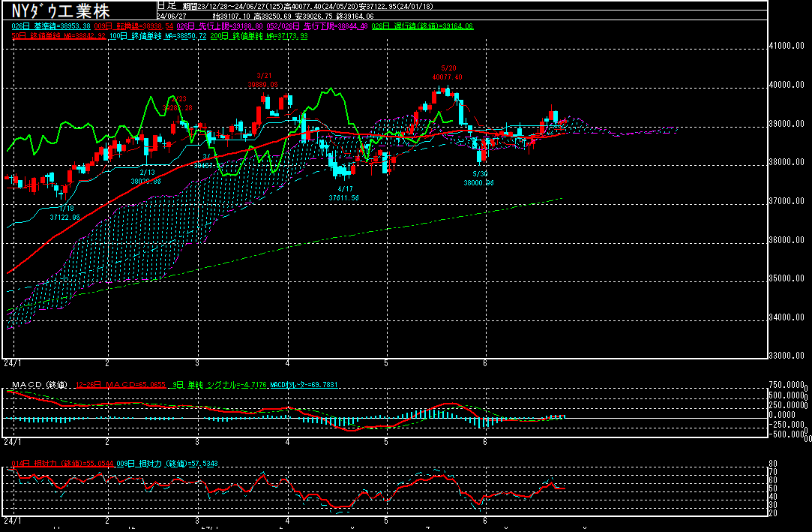This screenshot has height=532, width=812.
Task: Click the '5/30' low date annotation
Action: coord(480,173)
